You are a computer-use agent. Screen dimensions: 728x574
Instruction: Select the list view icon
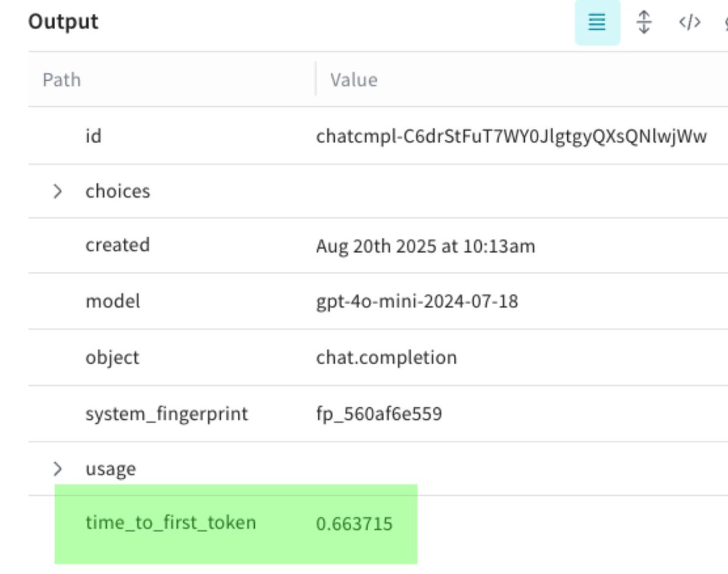point(597,23)
